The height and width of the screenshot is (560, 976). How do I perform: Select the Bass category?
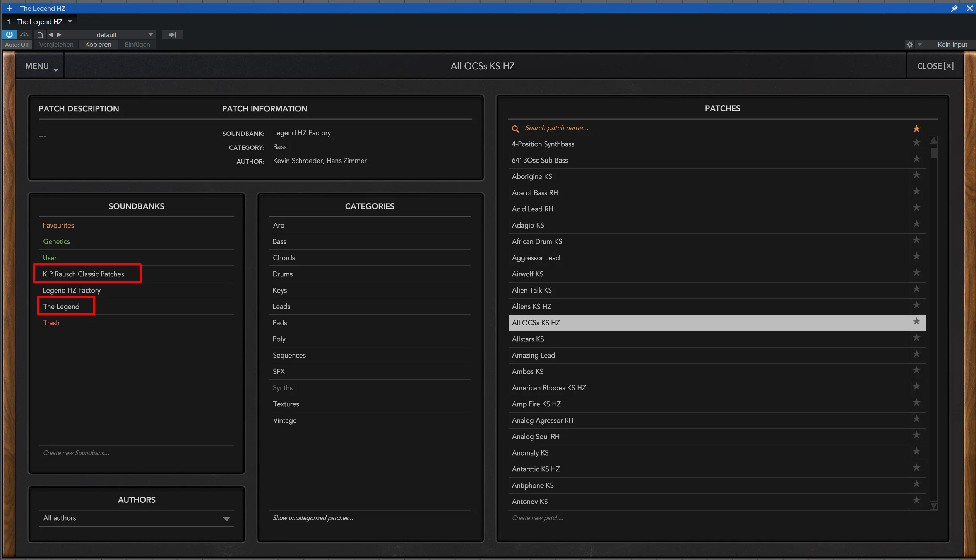[370, 241]
